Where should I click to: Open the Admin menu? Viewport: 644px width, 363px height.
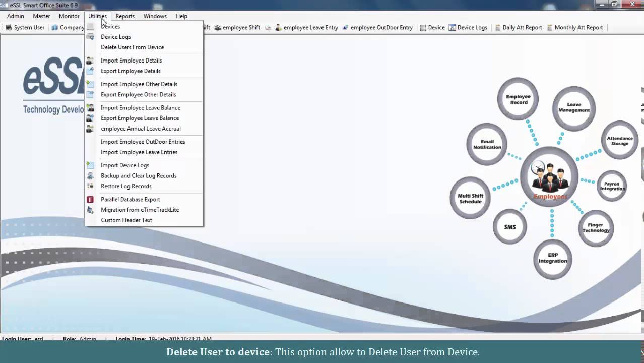pos(16,16)
